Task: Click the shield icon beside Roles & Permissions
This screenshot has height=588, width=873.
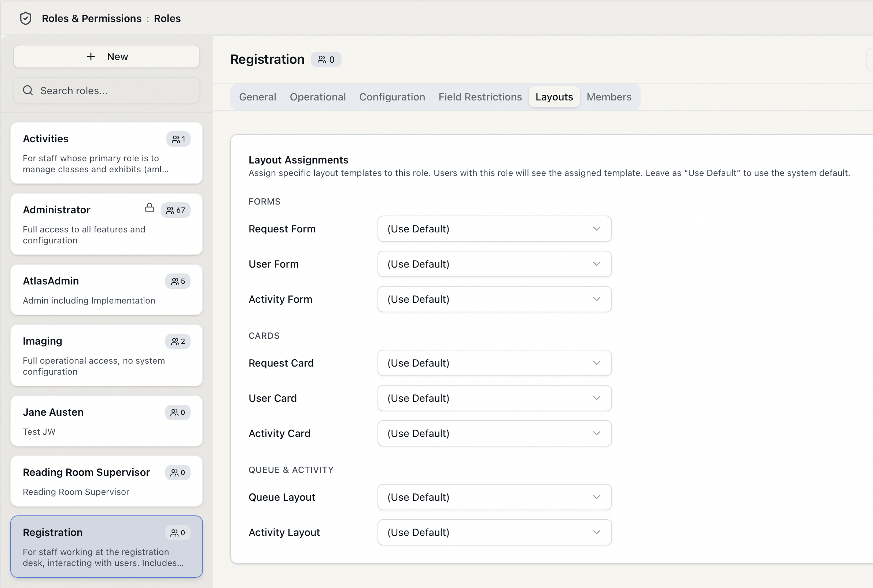Action: click(26, 18)
